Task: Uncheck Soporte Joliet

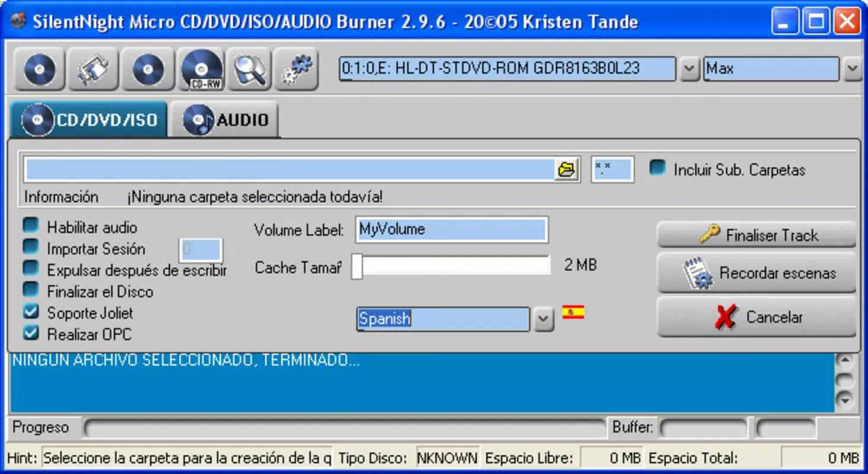Action: tap(31, 312)
